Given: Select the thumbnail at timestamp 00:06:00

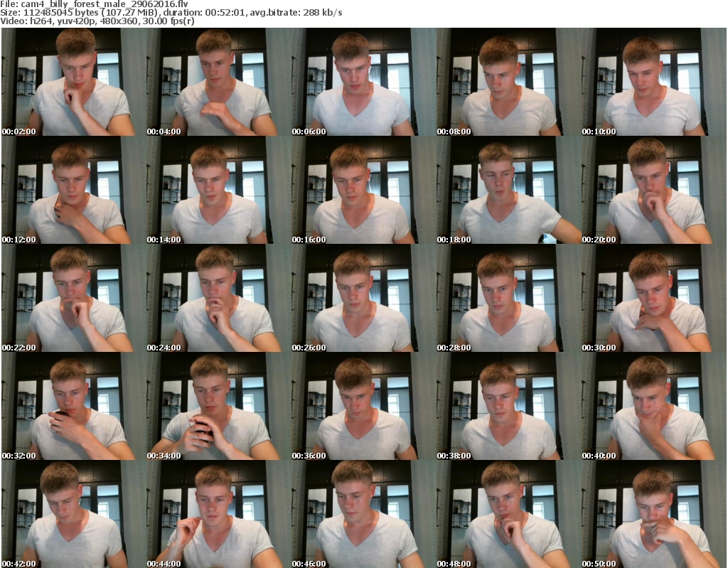Looking at the screenshot, I should pyautogui.click(x=363, y=82).
